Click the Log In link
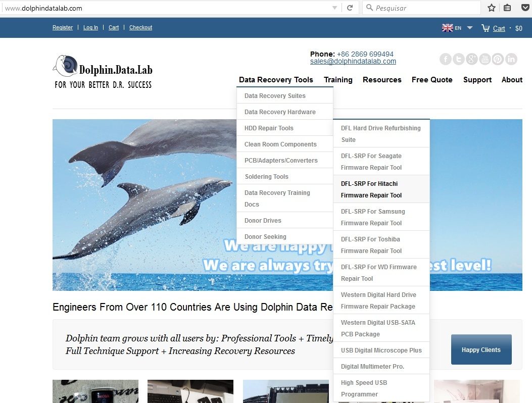Image resolution: width=532 pixels, height=403 pixels. click(x=90, y=27)
